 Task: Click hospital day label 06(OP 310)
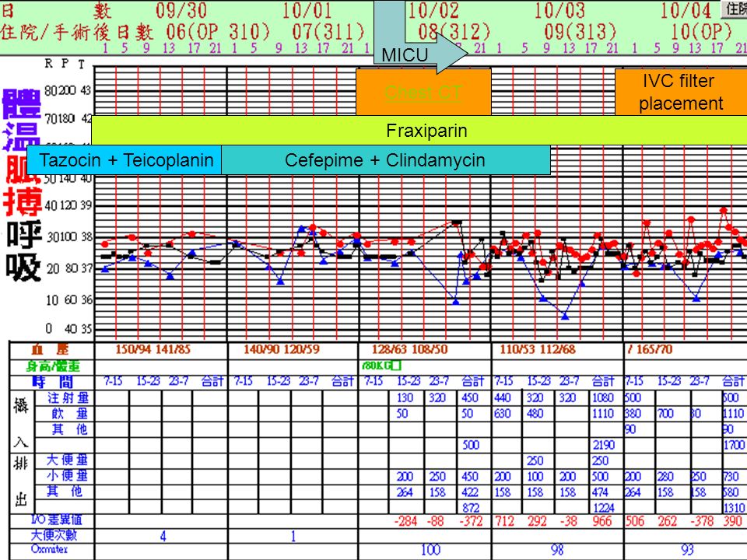(218, 33)
